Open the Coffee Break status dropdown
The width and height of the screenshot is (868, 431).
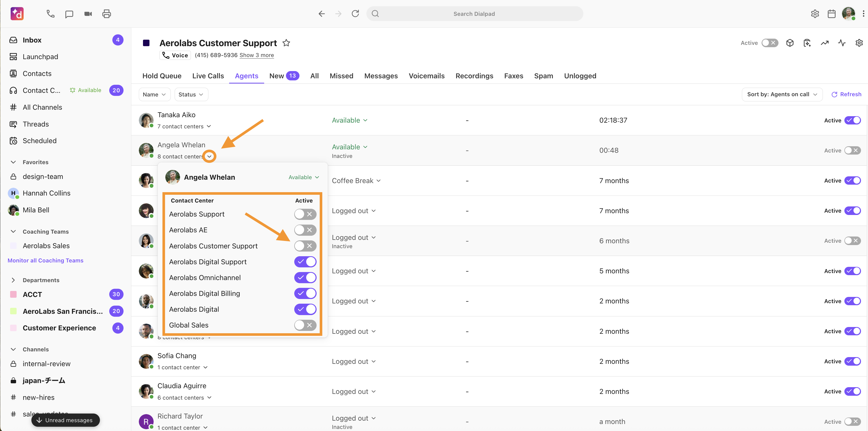pos(356,180)
